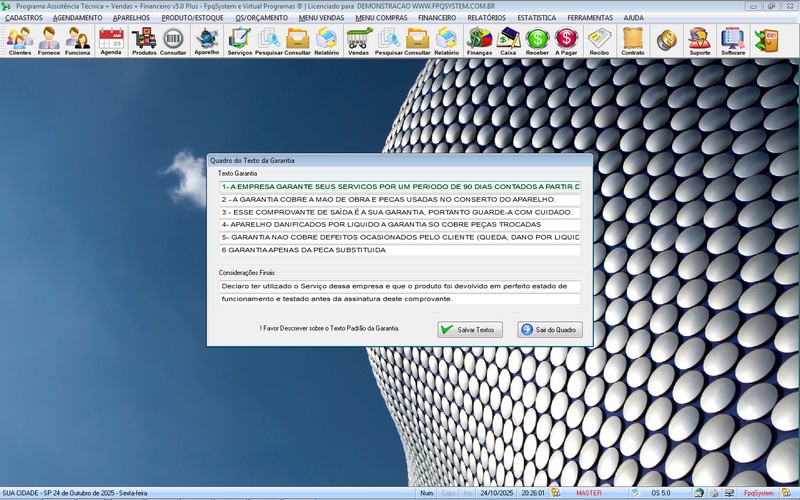
Task: Click the status bar network computer icon
Action: (x=730, y=493)
